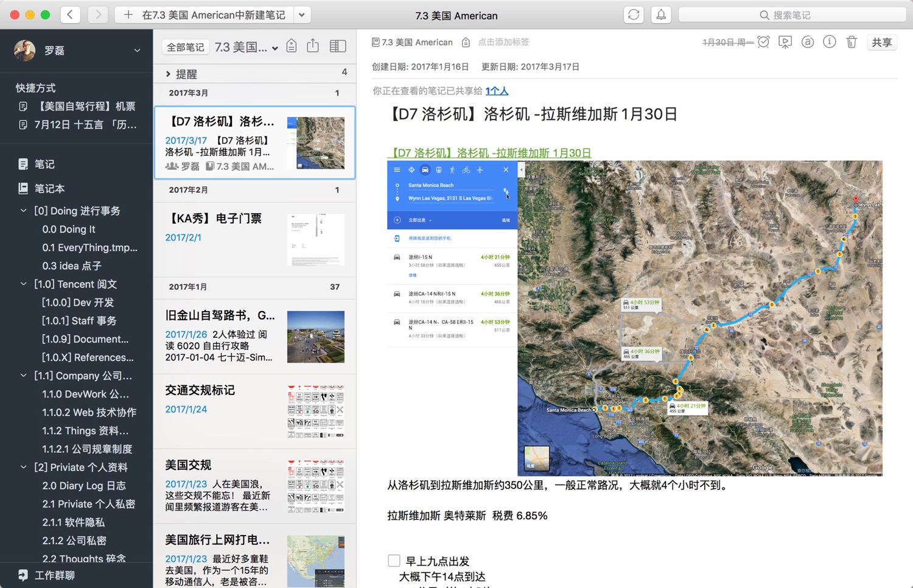The height and width of the screenshot is (588, 913).
Task: Open the notifications bell icon
Action: [x=661, y=15]
